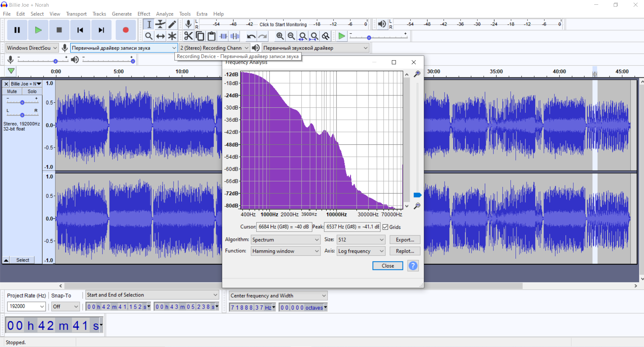The width and height of the screenshot is (644, 347).
Task: Click the Replot... button
Action: 405,251
